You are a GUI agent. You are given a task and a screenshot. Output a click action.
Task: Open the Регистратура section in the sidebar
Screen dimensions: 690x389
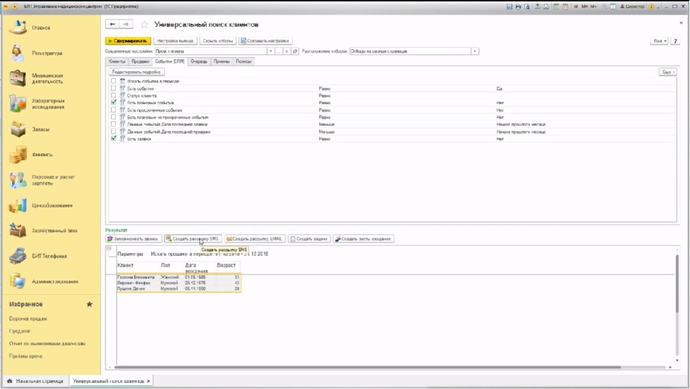47,53
